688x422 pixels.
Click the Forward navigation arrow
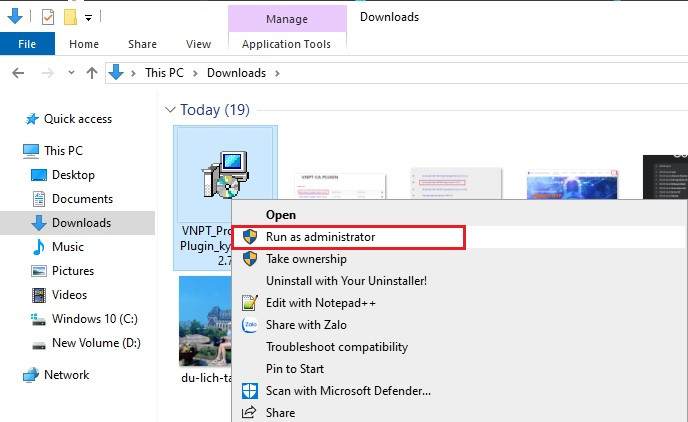(x=47, y=73)
